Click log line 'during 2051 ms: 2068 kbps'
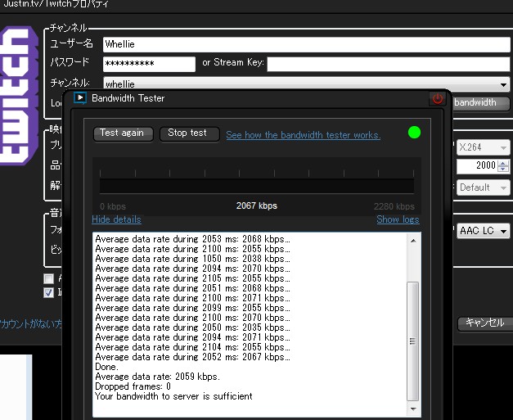Image resolution: width=513 pixels, height=420 pixels. [193, 288]
